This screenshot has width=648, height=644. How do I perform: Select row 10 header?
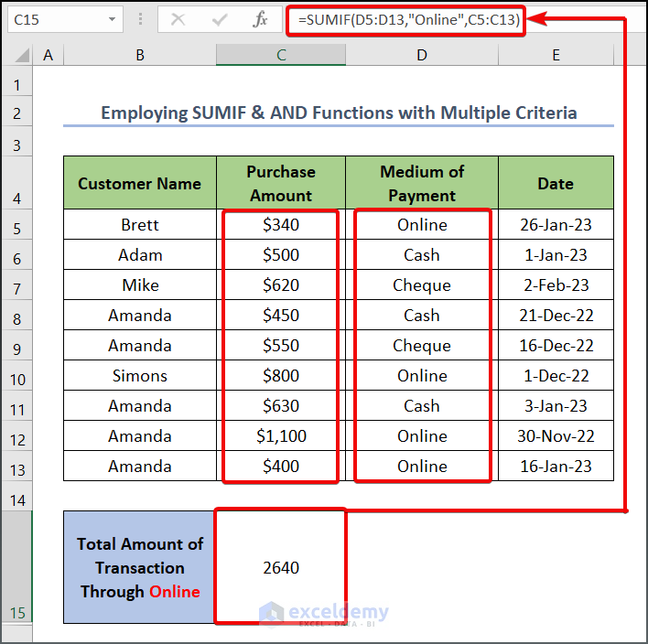pos(17,375)
